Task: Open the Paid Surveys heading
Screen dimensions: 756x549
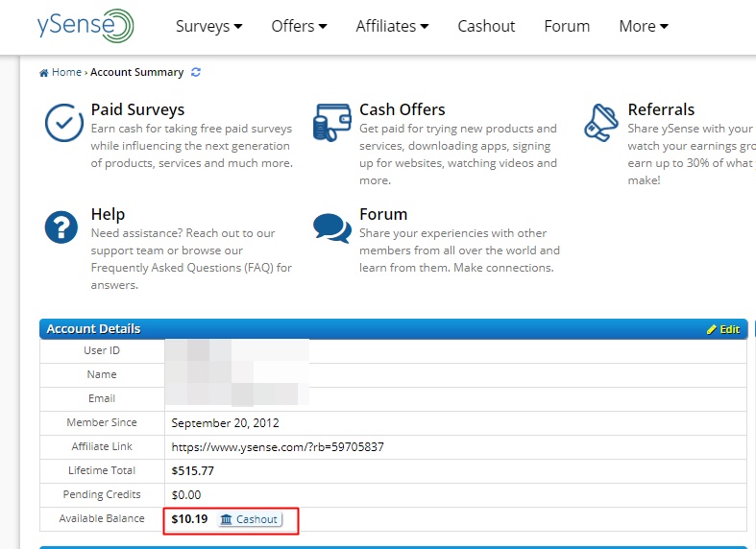Action: [x=137, y=109]
